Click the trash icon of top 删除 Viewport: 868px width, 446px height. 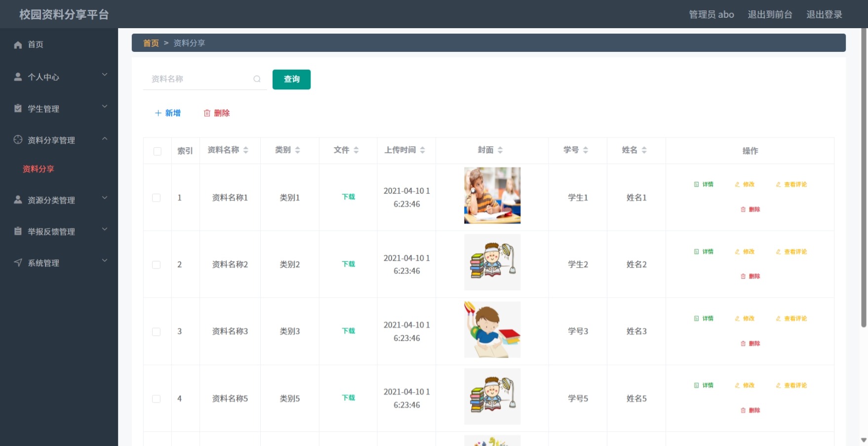[x=207, y=113]
